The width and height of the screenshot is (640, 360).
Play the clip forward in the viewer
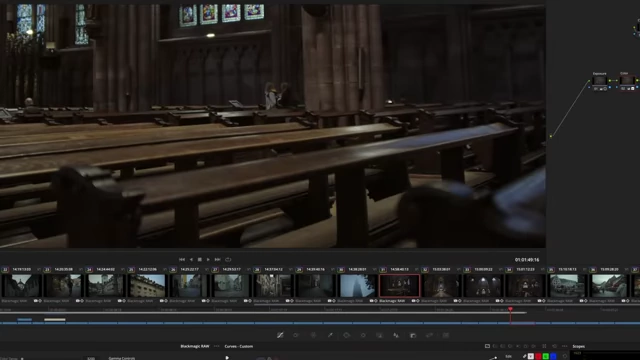[x=208, y=260]
